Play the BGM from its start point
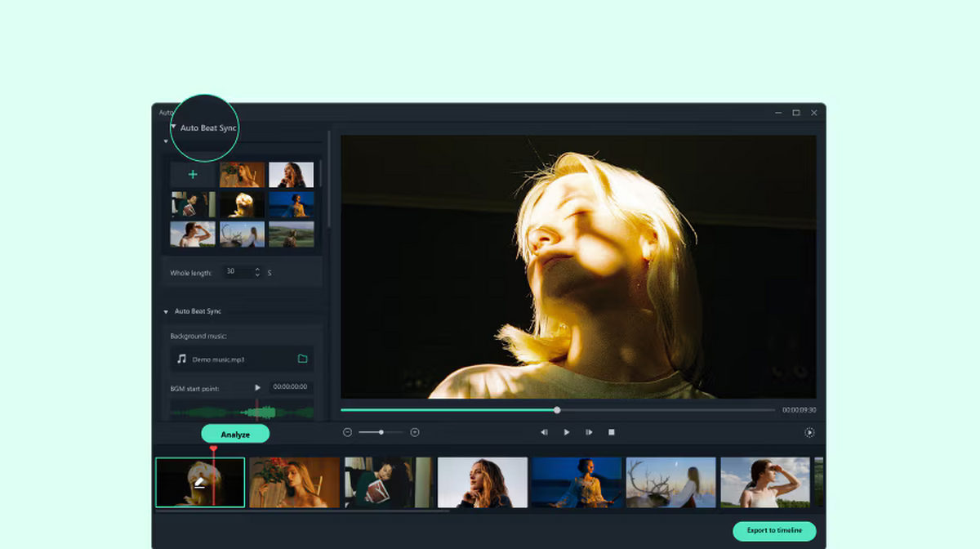The image size is (980, 549). point(258,387)
